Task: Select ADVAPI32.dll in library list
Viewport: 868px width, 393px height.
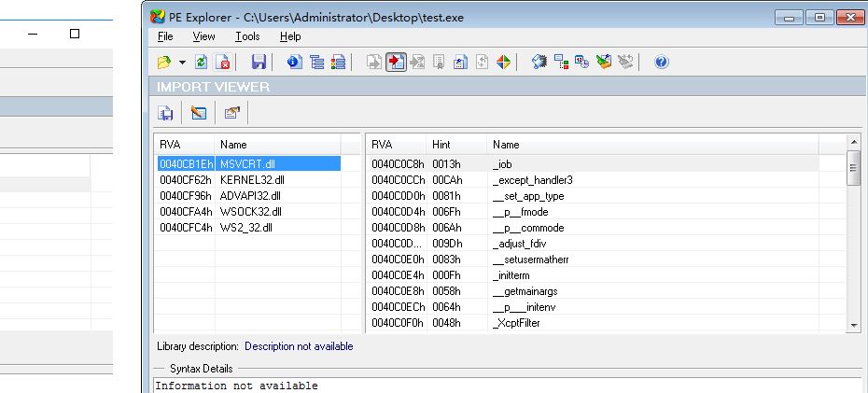Action: [250, 196]
